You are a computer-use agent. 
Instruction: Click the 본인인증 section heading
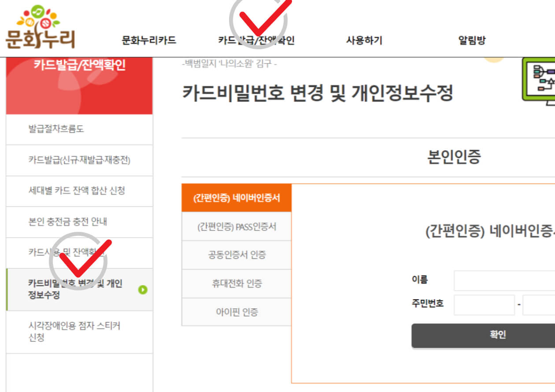click(x=454, y=157)
